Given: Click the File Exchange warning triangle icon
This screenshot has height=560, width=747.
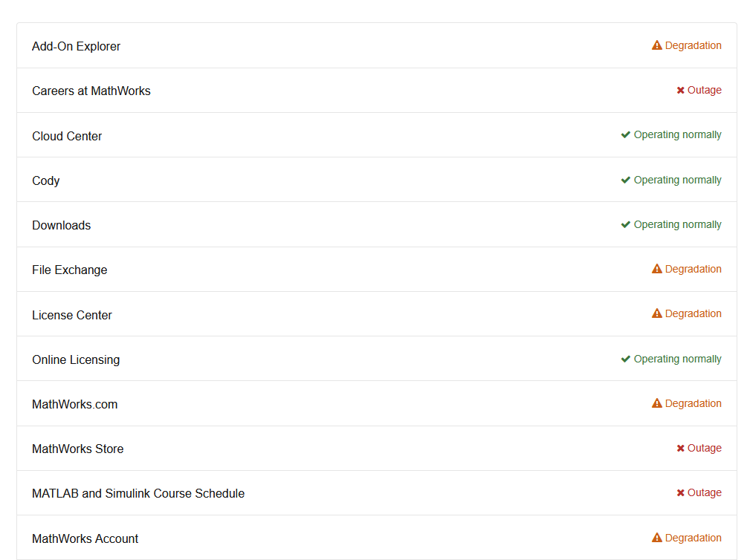Looking at the screenshot, I should [657, 269].
